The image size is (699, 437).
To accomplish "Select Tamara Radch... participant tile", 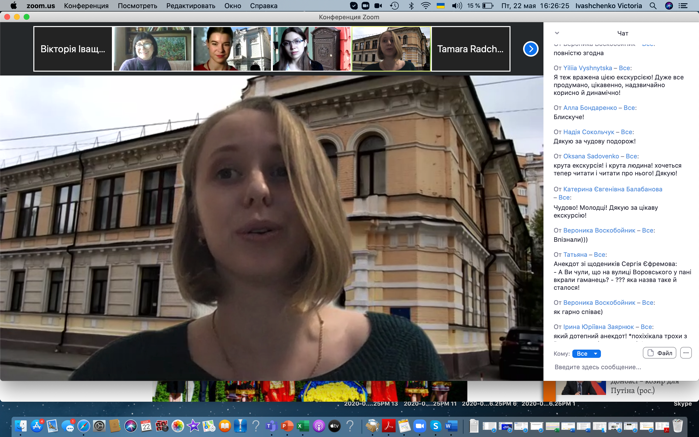I will tap(471, 49).
